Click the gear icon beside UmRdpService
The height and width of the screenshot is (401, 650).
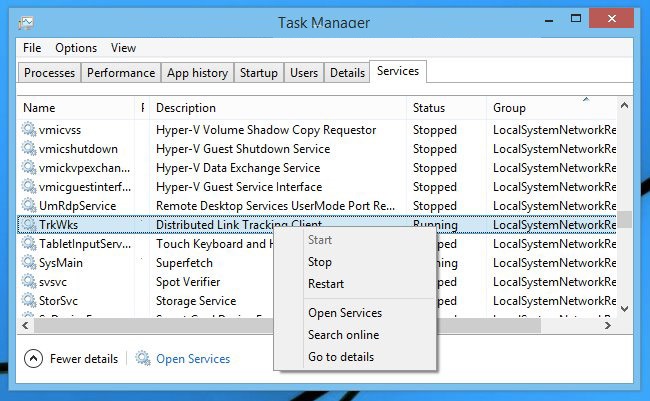pyautogui.click(x=29, y=205)
